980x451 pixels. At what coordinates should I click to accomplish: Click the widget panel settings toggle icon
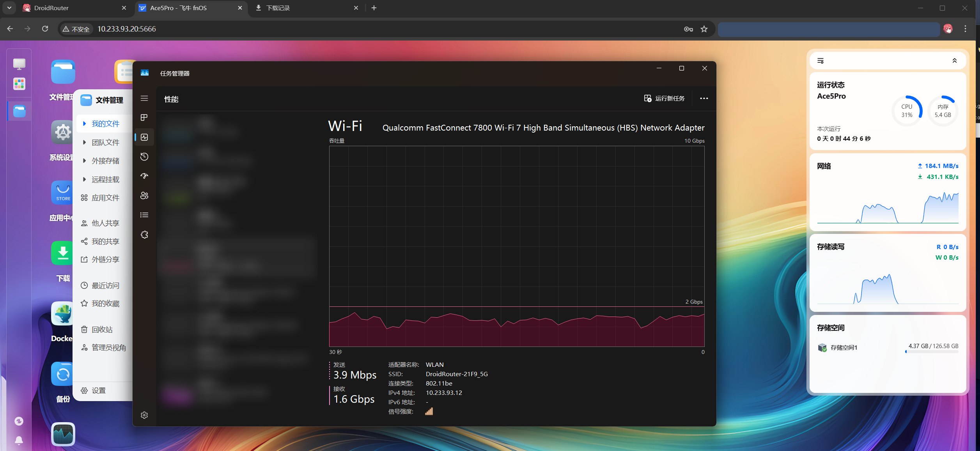821,61
